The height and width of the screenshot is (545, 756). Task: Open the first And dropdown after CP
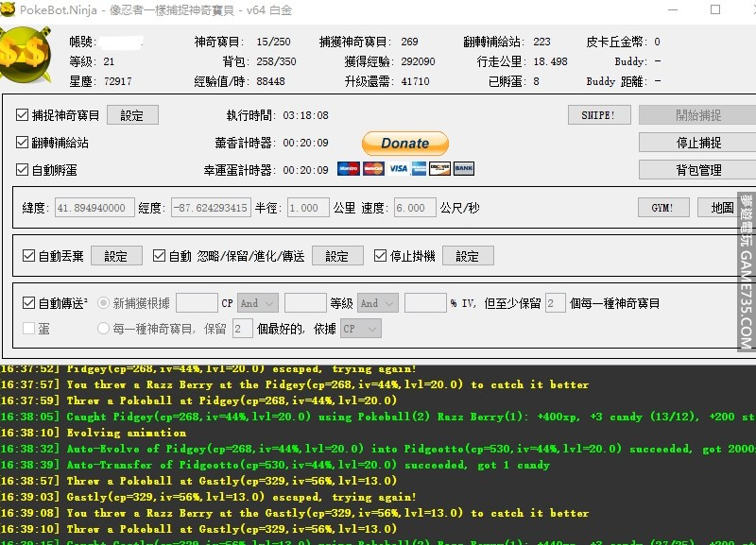coord(257,303)
